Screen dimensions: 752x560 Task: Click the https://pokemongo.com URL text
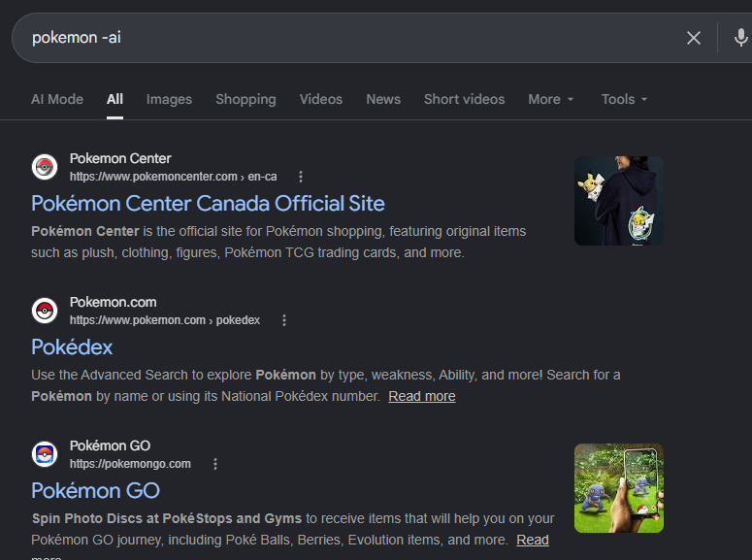(130, 464)
